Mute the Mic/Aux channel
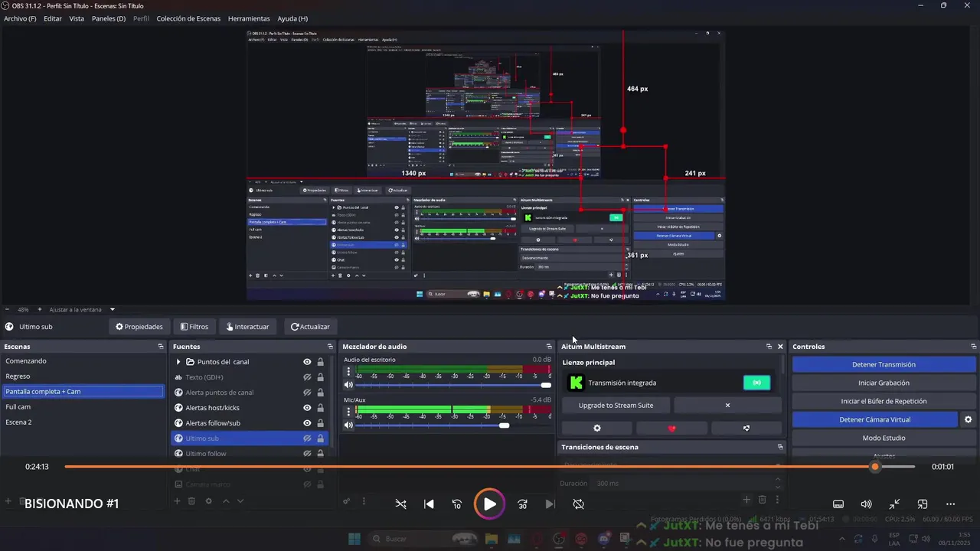This screenshot has width=980, height=551. [x=348, y=425]
